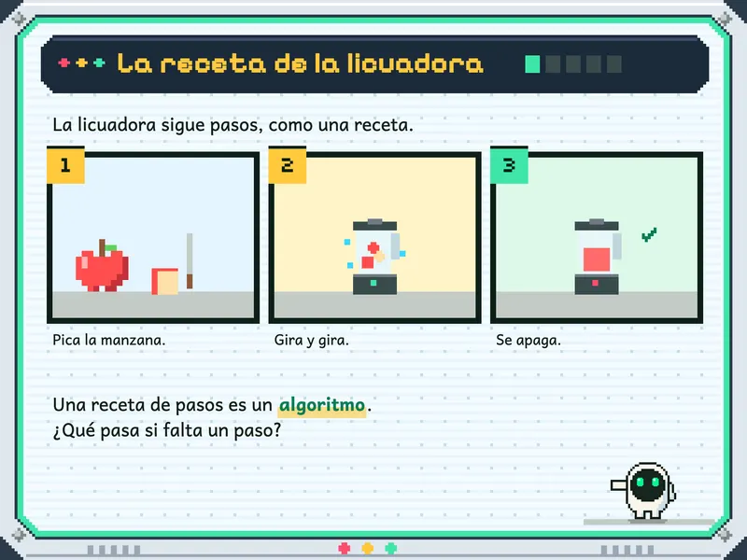Screen dimensions: 747x560
Task: Open the Gira y gira panel
Action: pyautogui.click(x=375, y=237)
